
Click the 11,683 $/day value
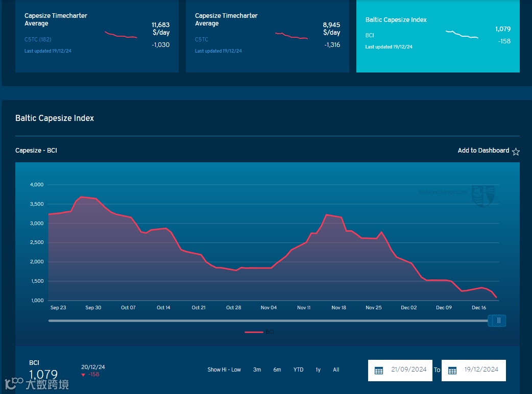tap(160, 29)
